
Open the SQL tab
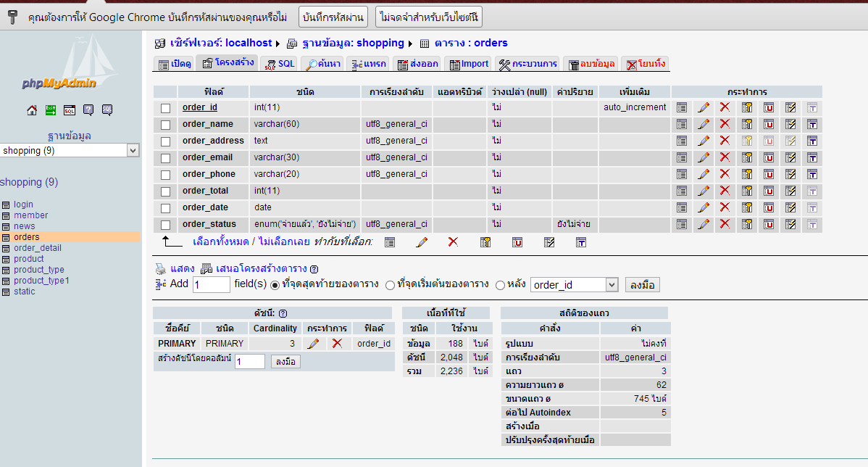pos(280,64)
